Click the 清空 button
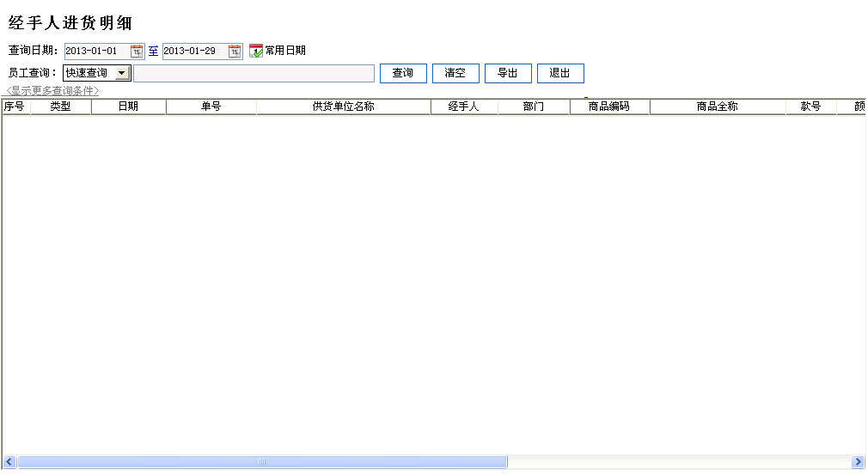 pos(455,73)
